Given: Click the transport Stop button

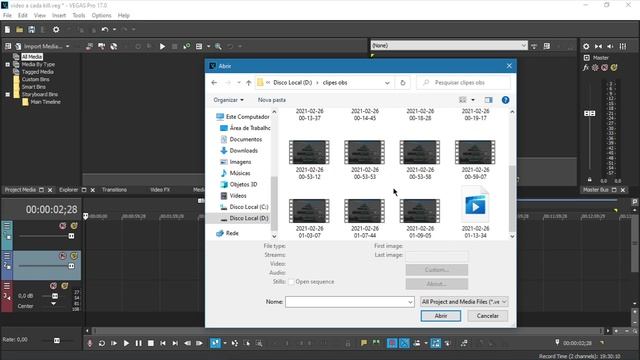Looking at the screenshot, I should 151,344.
